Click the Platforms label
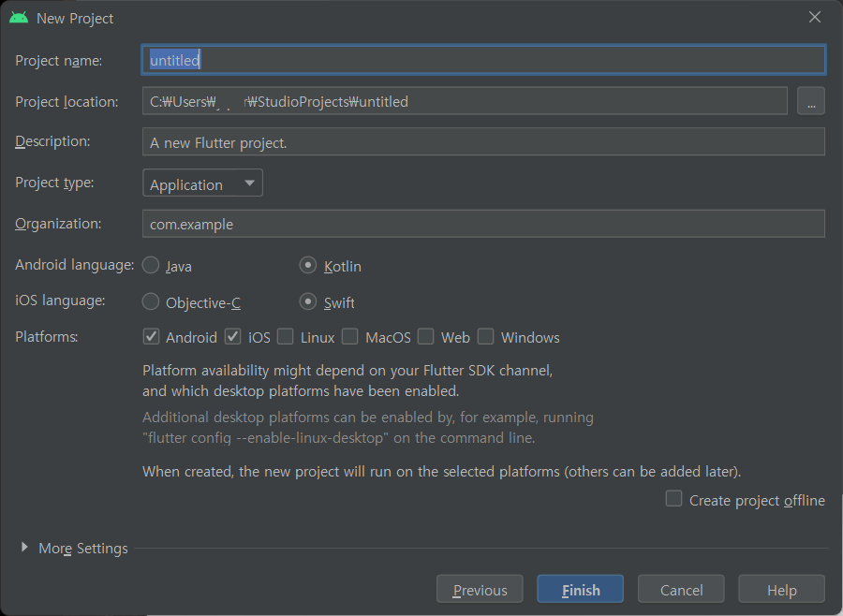 click(x=47, y=337)
